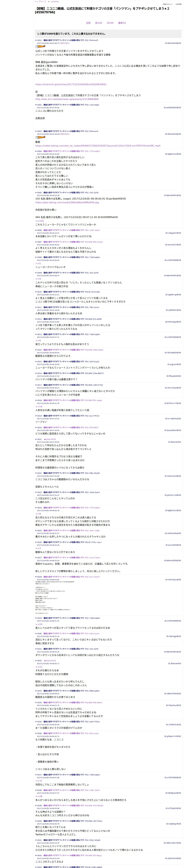Click the 2BP(2001) link in post 0001

64,43
